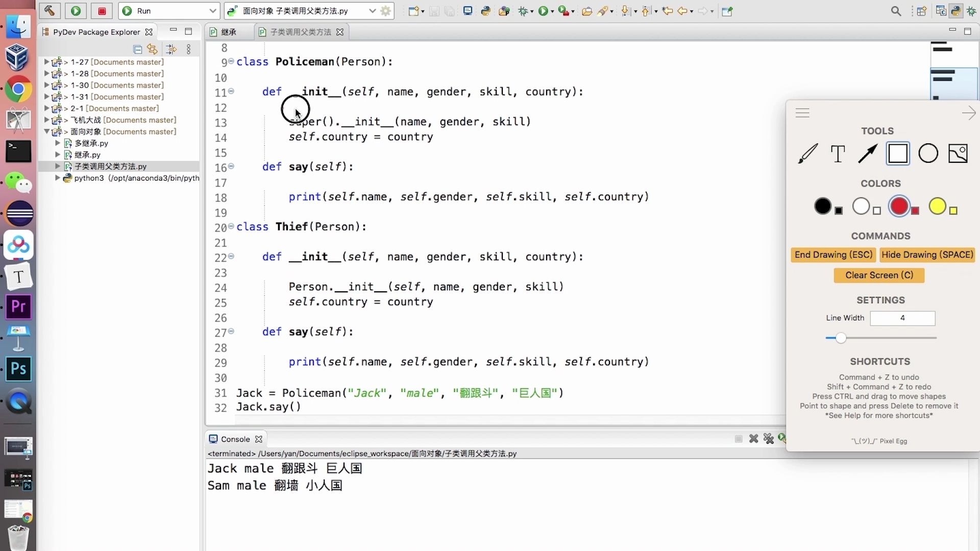Image resolution: width=980 pixels, height=551 pixels.
Task: Switch to the 继承 editor tab
Action: 228,32
